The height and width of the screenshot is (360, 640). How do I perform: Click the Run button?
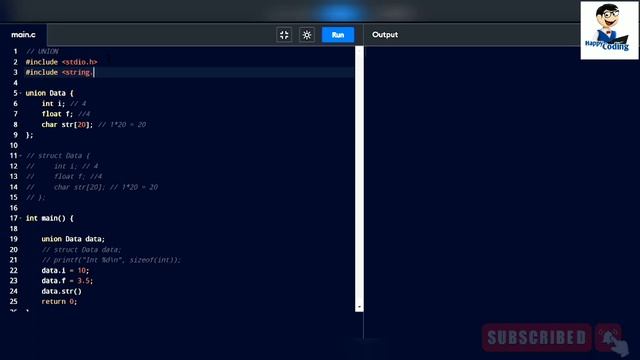(338, 35)
